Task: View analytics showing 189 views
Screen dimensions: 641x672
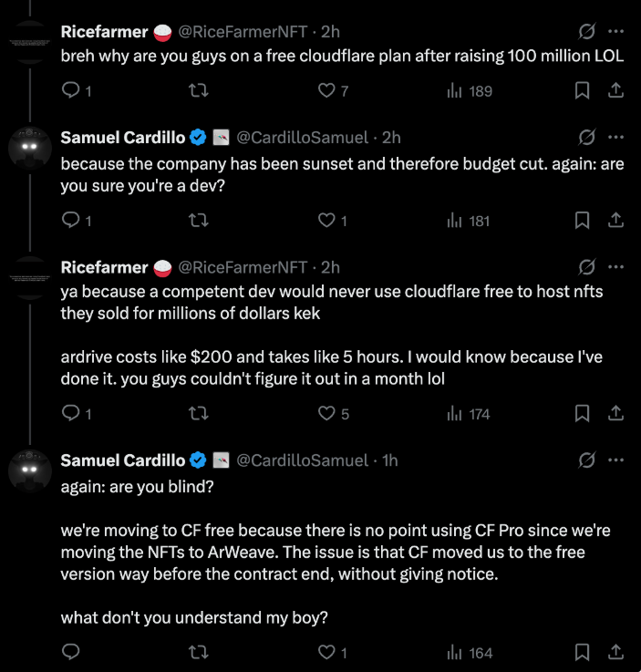Action: (470, 91)
